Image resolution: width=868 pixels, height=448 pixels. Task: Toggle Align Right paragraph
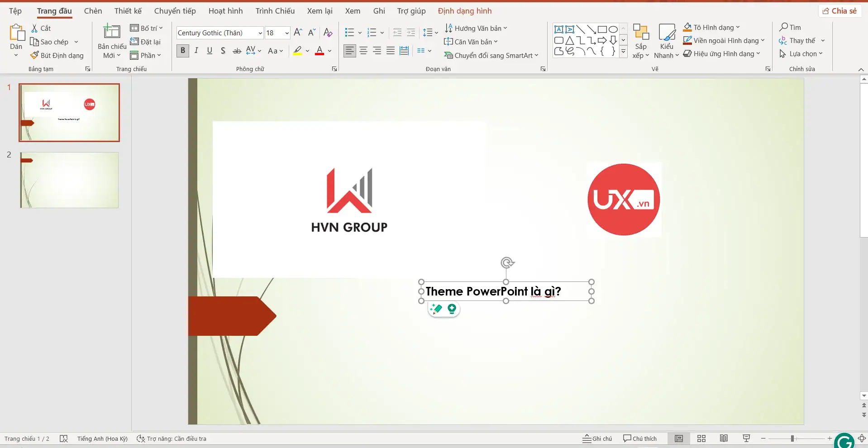[377, 51]
